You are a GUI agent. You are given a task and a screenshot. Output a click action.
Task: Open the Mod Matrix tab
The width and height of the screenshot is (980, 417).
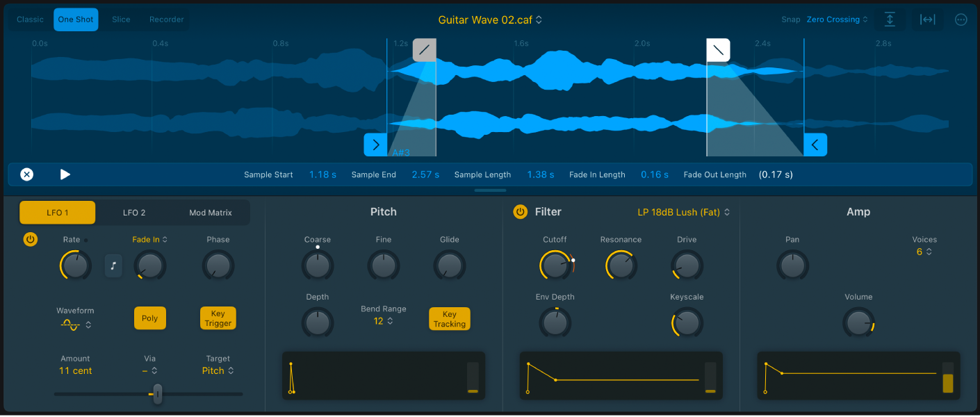[x=210, y=212]
